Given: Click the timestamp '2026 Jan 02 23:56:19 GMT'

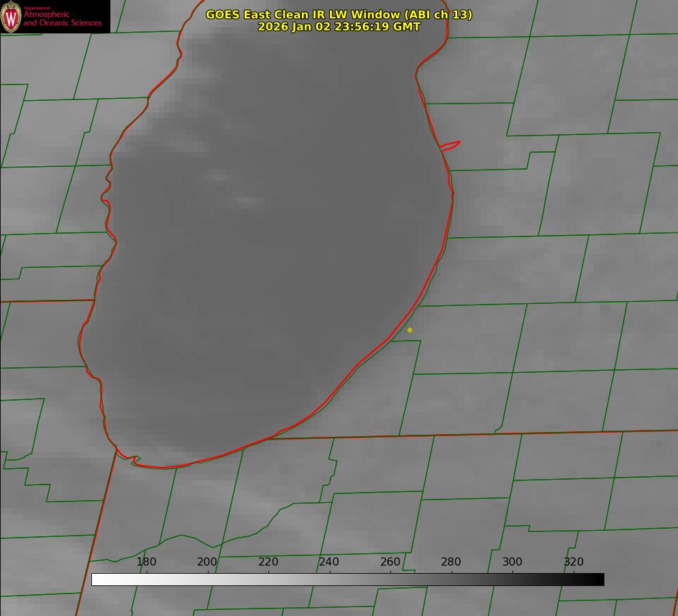Looking at the screenshot, I should [339, 27].
